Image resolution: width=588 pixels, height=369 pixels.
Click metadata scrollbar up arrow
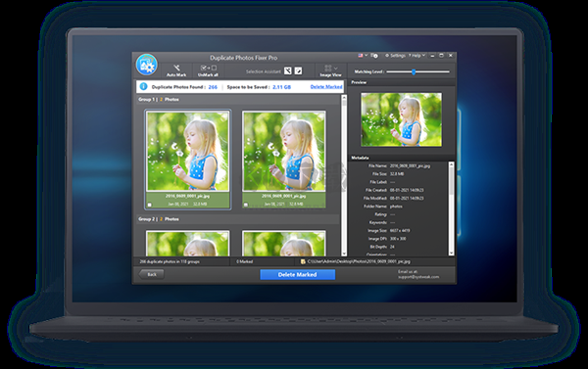tap(452, 164)
